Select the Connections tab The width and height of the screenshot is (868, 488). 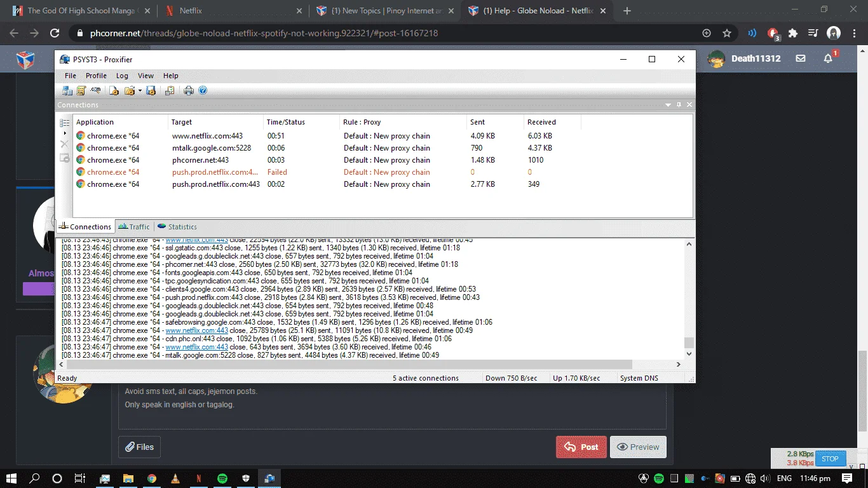pos(86,227)
